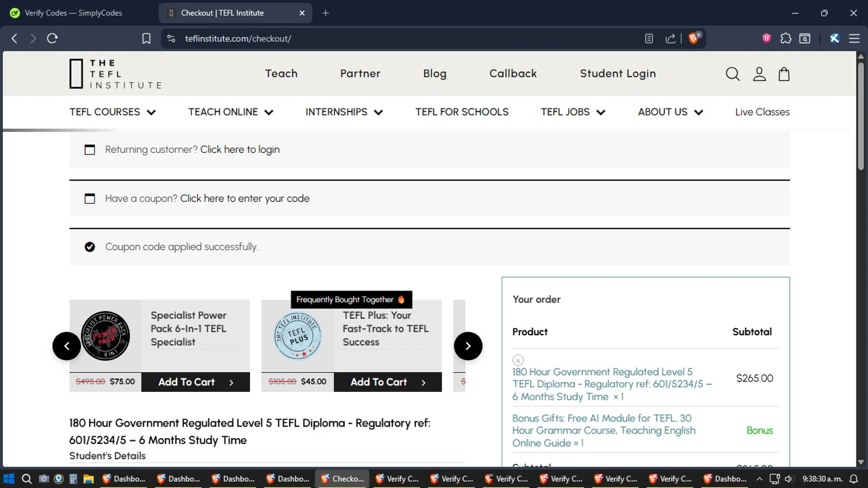Open the user account icon
Viewport: 868px width, 488px height.
[x=759, y=74]
